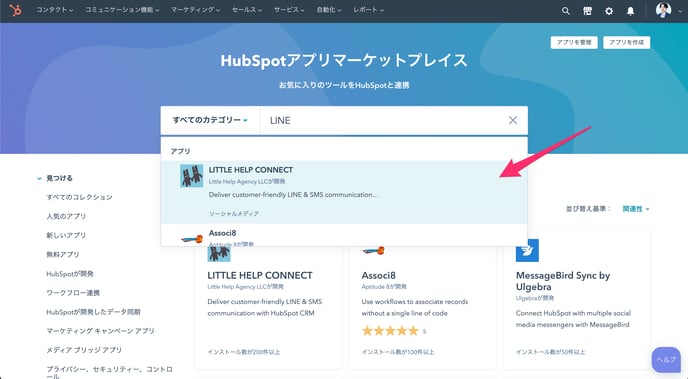This screenshot has height=379, width=688.
Task: Select LITTLE HELP CONNECT suggestion title
Action: 251,170
